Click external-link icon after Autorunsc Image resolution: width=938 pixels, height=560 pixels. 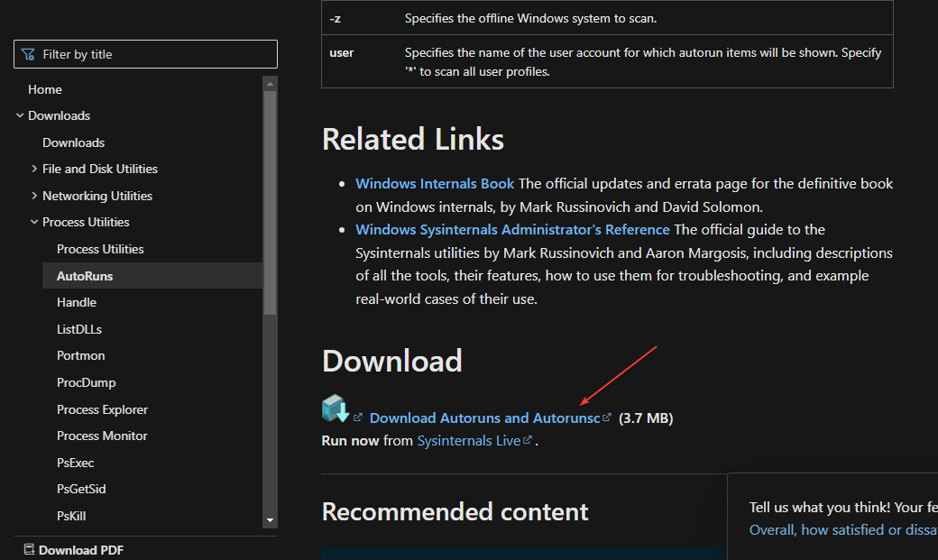coord(607,417)
